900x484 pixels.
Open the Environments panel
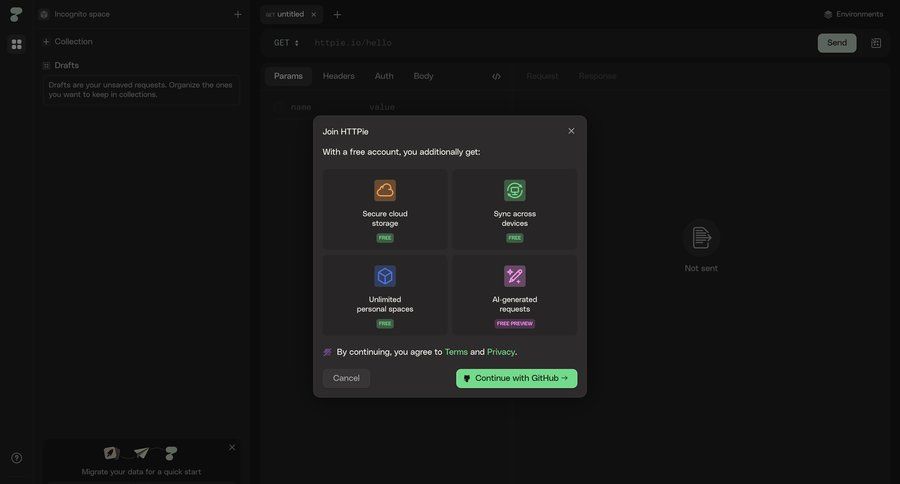tap(854, 14)
